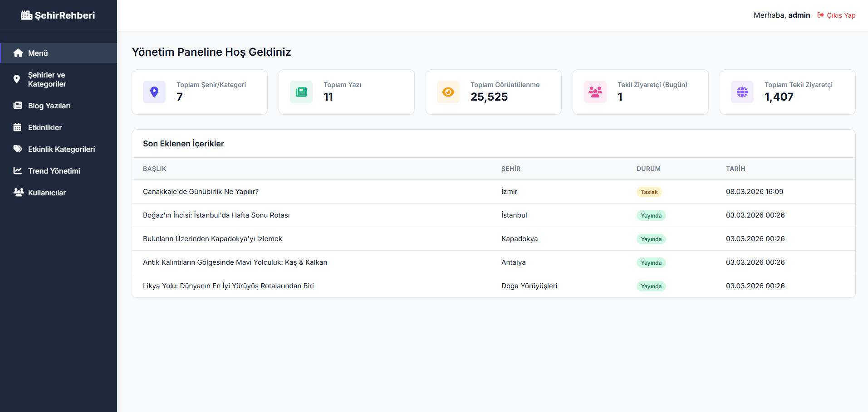Click the ŞehirRehberi city logo icon
The height and width of the screenshot is (412, 868).
click(26, 15)
